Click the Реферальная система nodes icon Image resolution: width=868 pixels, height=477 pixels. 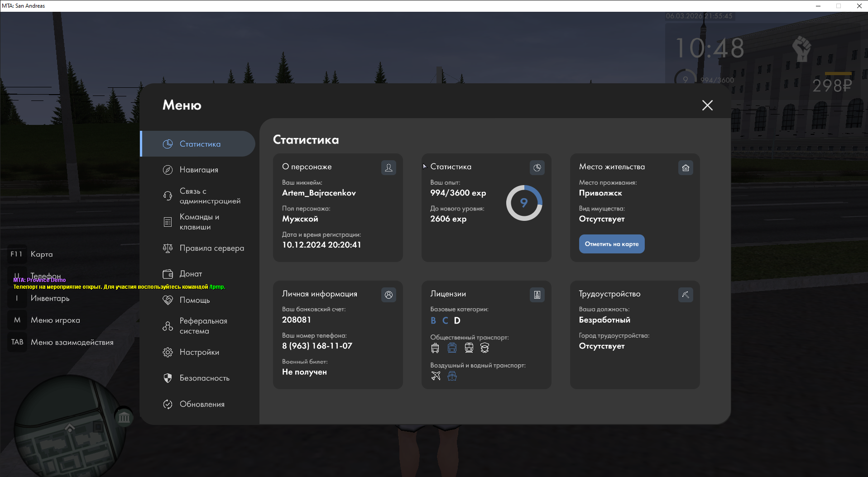168,326
